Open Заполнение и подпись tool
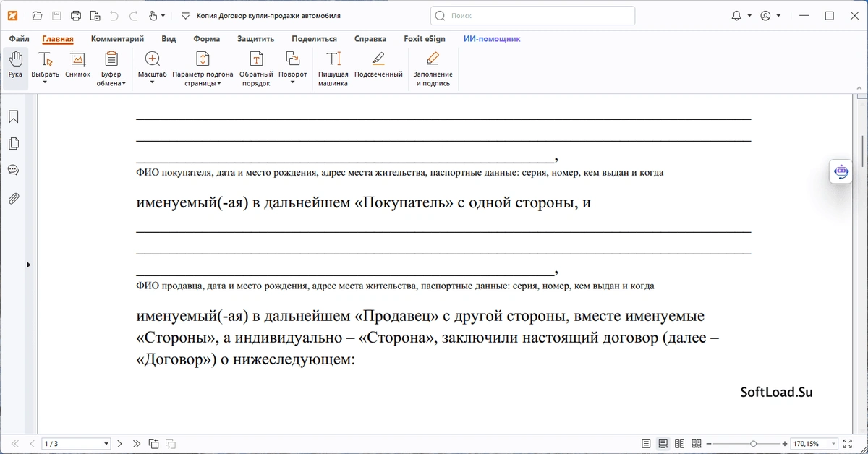Image resolution: width=868 pixels, height=454 pixels. click(x=433, y=69)
